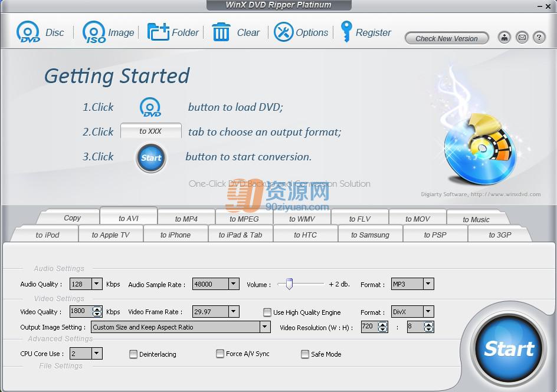Open the CPU Core Use dropdown
Image resolution: width=557 pixels, height=392 pixels.
click(x=96, y=353)
